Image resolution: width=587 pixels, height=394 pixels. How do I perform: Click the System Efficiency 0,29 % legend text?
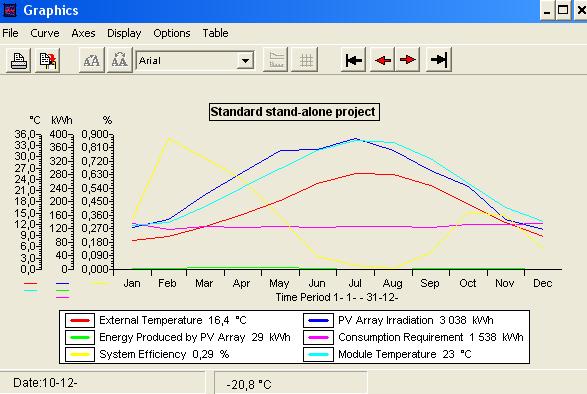164,354
